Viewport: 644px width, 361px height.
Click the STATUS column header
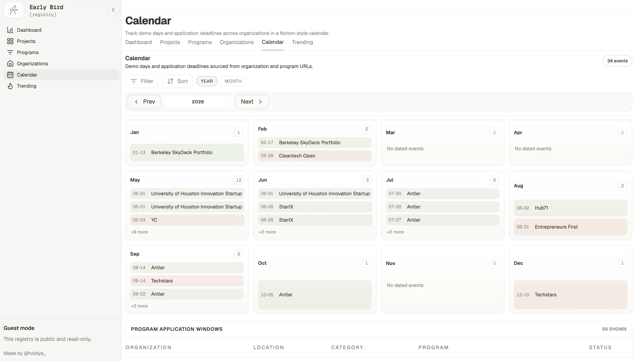(600, 348)
